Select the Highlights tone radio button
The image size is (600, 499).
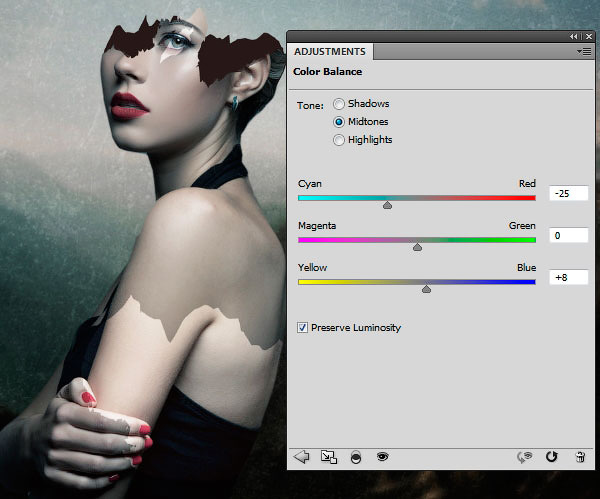[x=339, y=140]
